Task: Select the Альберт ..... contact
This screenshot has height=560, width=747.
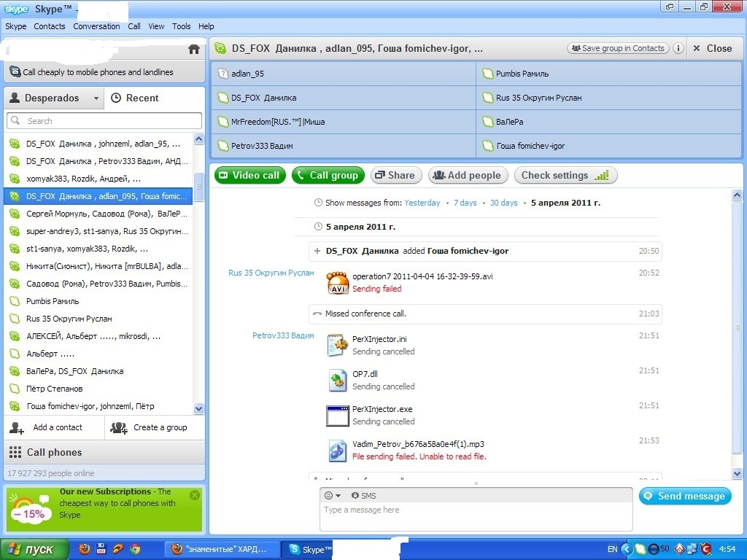Action: click(x=98, y=354)
